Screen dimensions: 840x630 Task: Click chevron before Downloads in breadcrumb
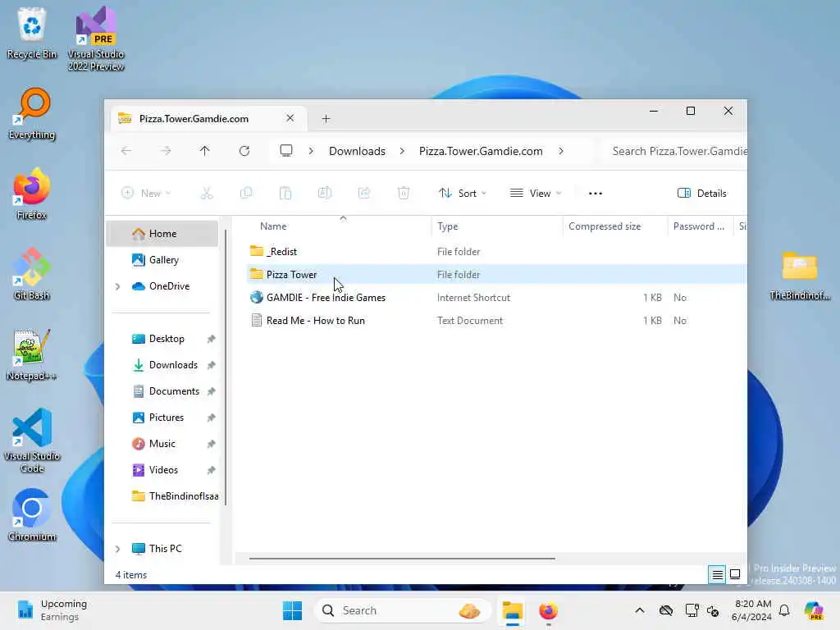click(x=311, y=151)
